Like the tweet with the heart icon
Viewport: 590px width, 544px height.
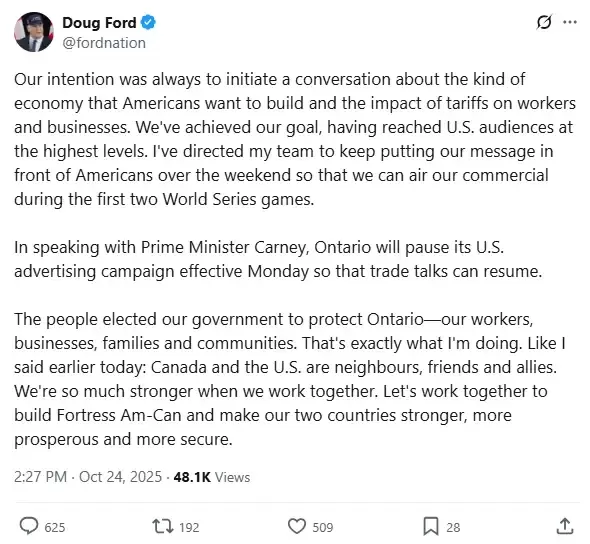pyautogui.click(x=297, y=526)
